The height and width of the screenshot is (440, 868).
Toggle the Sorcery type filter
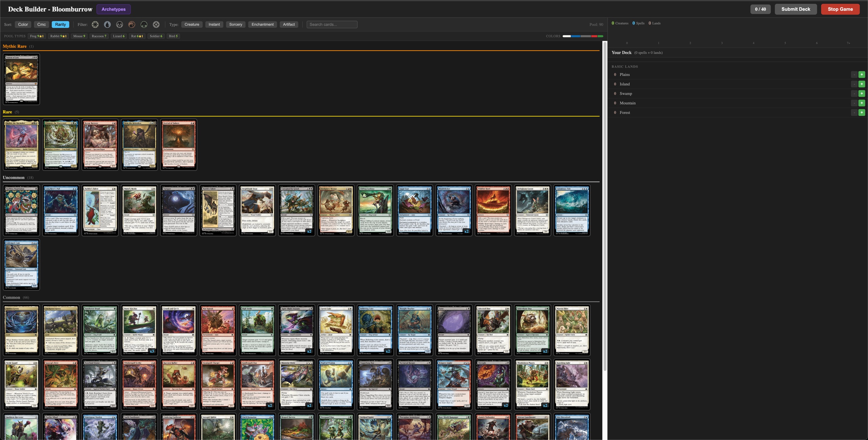[x=236, y=24]
